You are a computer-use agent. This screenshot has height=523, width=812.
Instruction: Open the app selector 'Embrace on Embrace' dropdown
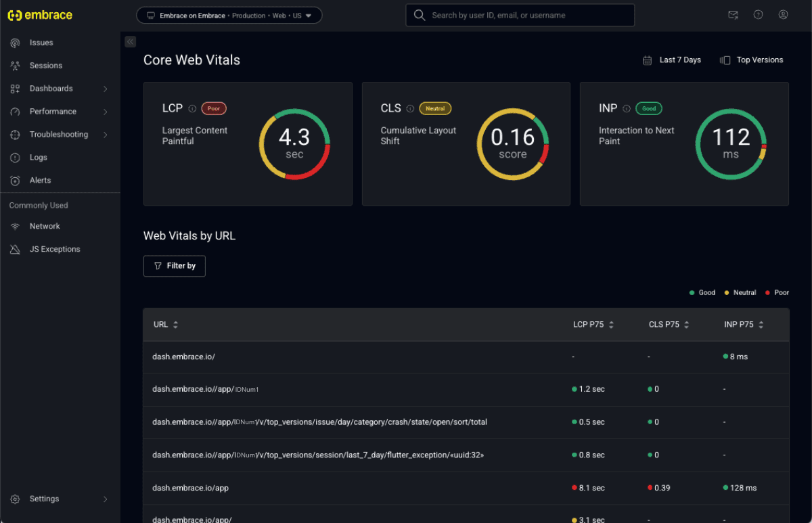pos(229,16)
